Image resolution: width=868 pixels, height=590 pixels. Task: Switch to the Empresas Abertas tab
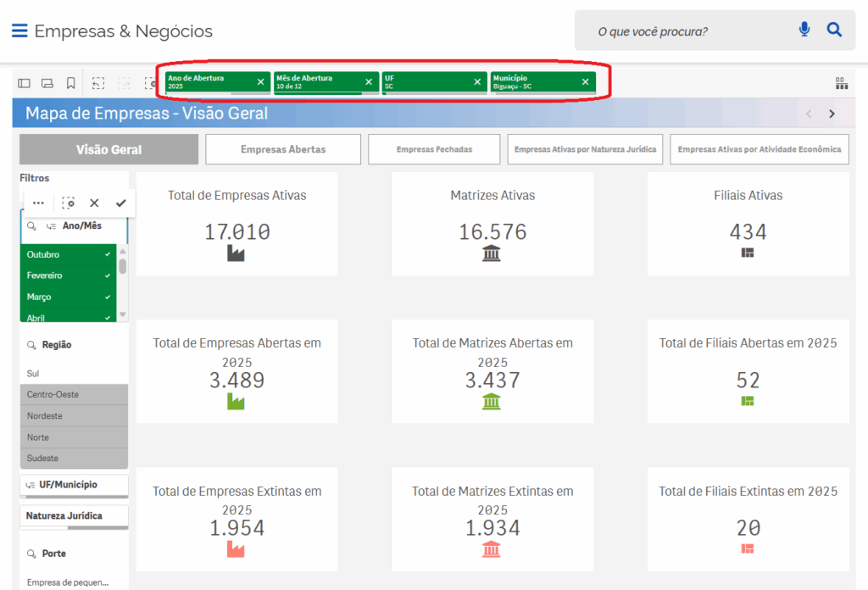coord(283,149)
